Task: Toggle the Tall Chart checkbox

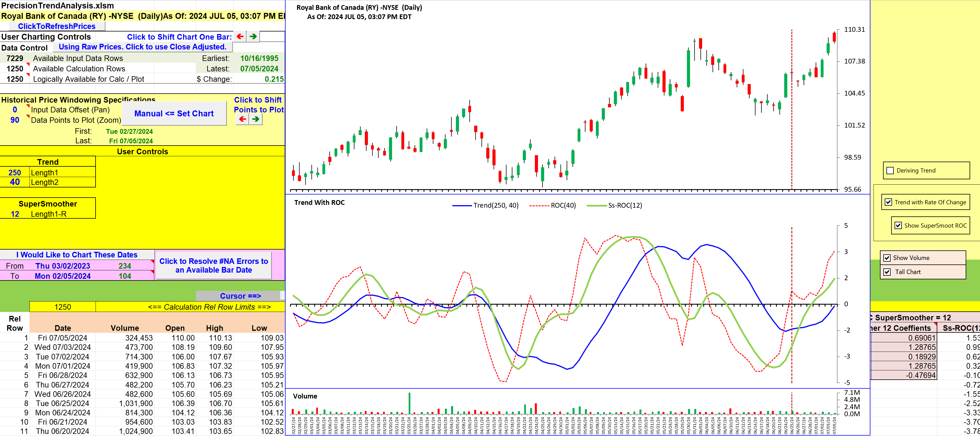Action: click(887, 271)
